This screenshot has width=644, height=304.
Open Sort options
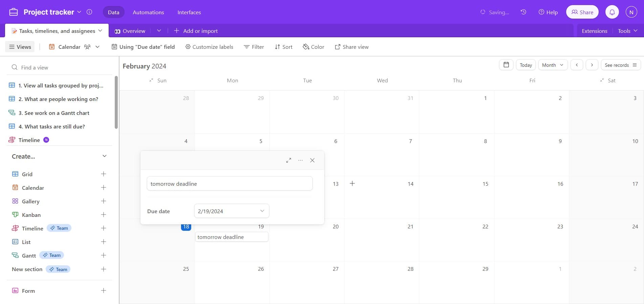click(284, 47)
